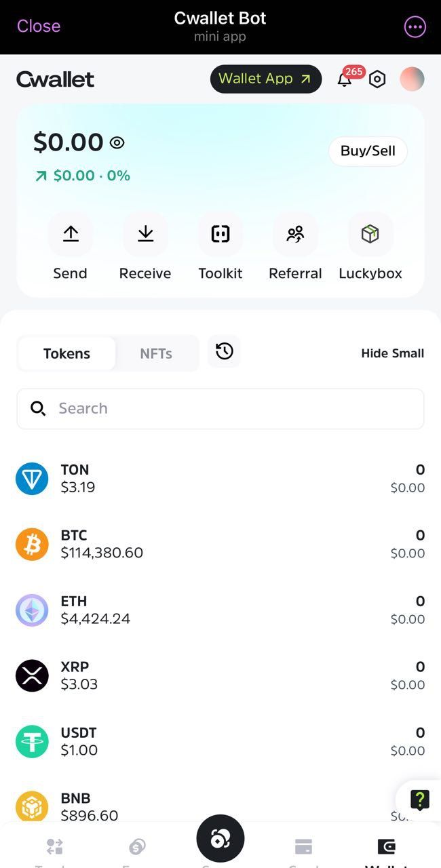The width and height of the screenshot is (441, 868).
Task: Enable Hide Small tokens
Action: point(392,353)
